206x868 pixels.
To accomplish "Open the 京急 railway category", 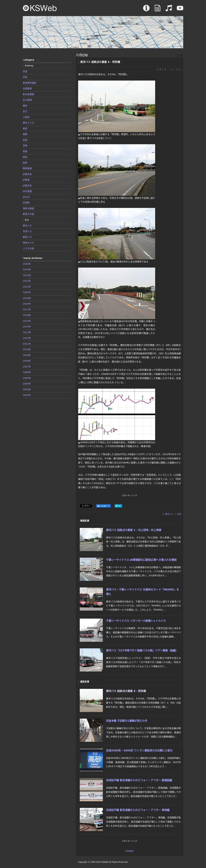I will click(x=25, y=77).
